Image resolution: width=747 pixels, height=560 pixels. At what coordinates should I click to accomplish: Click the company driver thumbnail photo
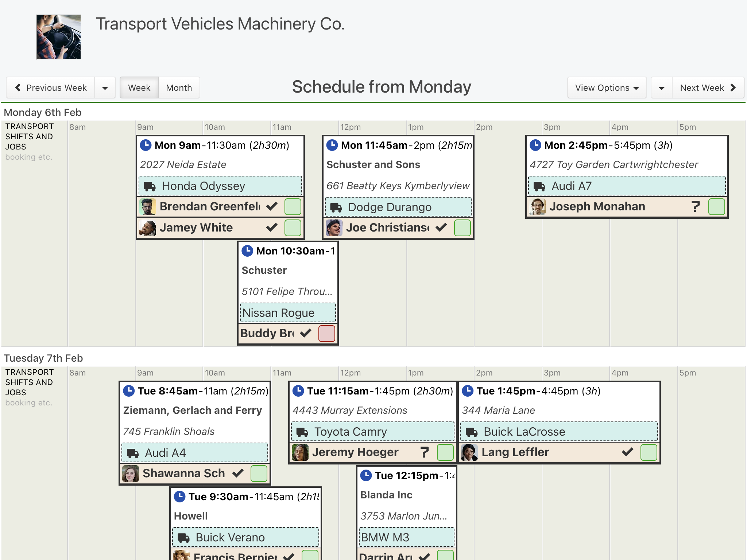tap(58, 37)
